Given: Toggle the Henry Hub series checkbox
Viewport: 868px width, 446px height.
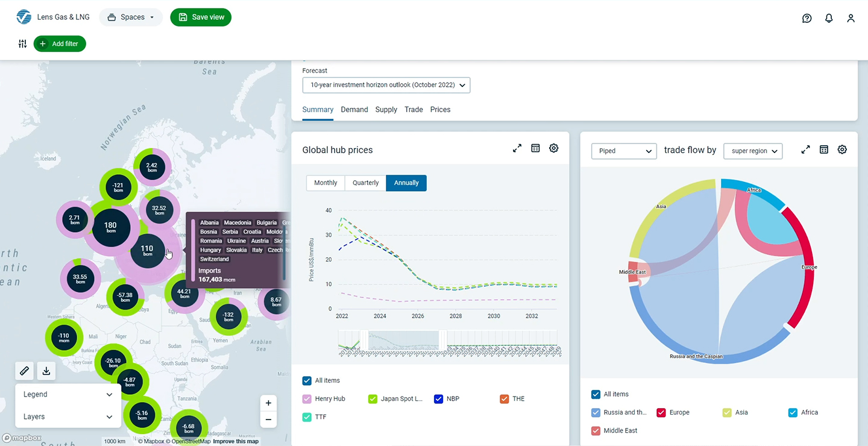Looking at the screenshot, I should [x=307, y=398].
